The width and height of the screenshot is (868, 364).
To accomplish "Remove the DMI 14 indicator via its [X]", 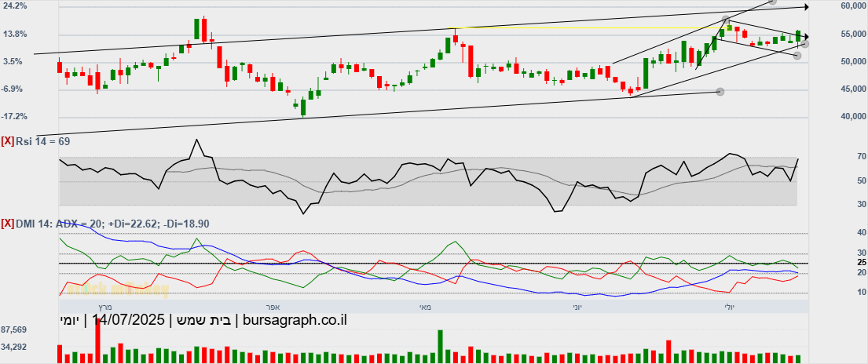I will (8, 224).
